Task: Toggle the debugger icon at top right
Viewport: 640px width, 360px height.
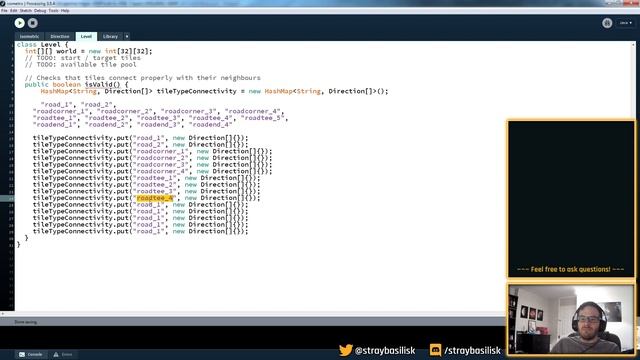Action: click(607, 23)
